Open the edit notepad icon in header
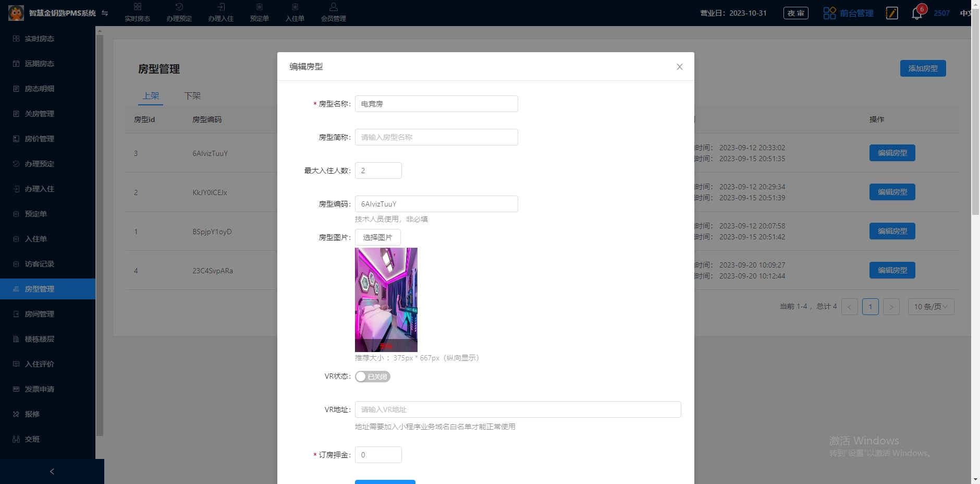Viewport: 980px width, 484px height. [x=892, y=13]
